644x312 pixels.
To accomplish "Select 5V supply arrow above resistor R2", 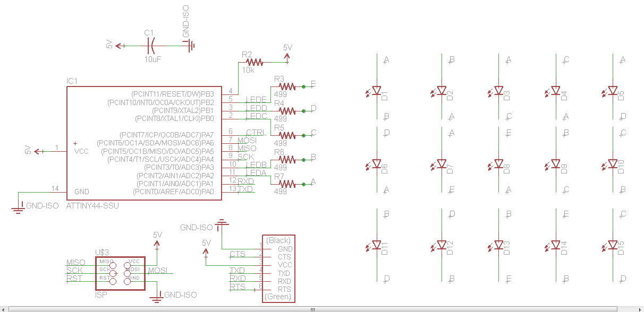I will pyautogui.click(x=287, y=58).
